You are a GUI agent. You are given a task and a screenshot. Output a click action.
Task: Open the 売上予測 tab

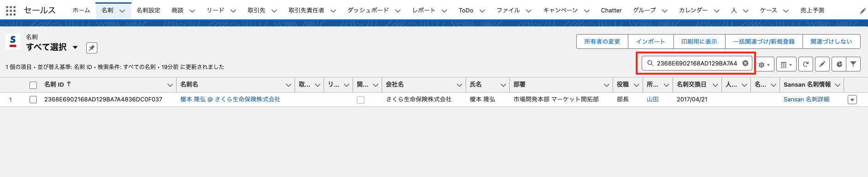point(812,10)
